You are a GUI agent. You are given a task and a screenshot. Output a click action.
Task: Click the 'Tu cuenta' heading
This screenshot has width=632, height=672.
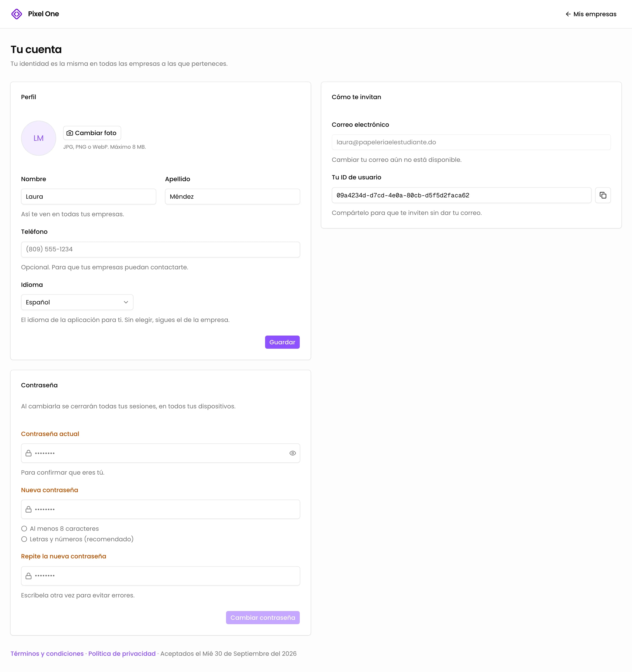(x=36, y=49)
